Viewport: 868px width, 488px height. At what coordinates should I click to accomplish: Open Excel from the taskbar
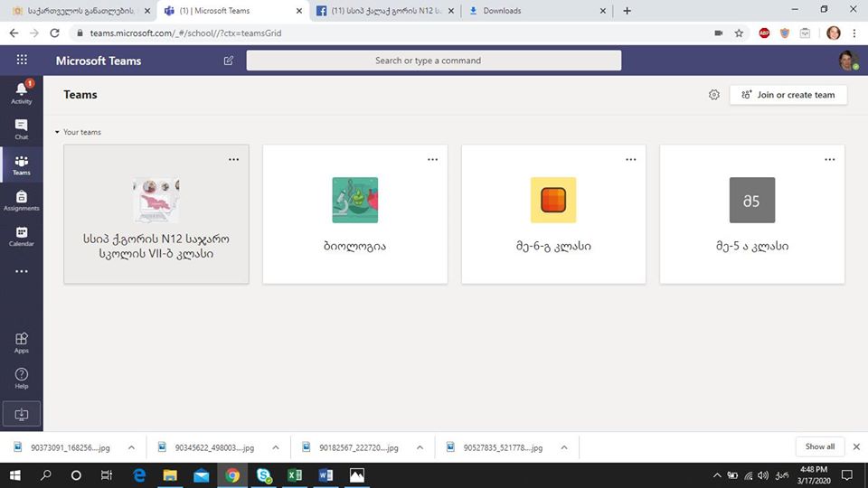point(295,475)
